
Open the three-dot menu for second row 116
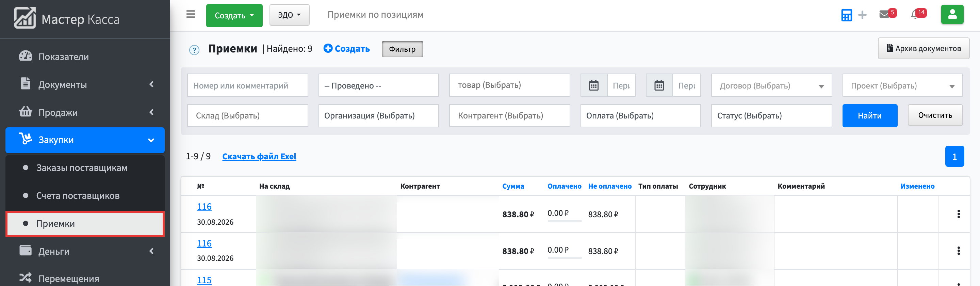[x=958, y=251]
